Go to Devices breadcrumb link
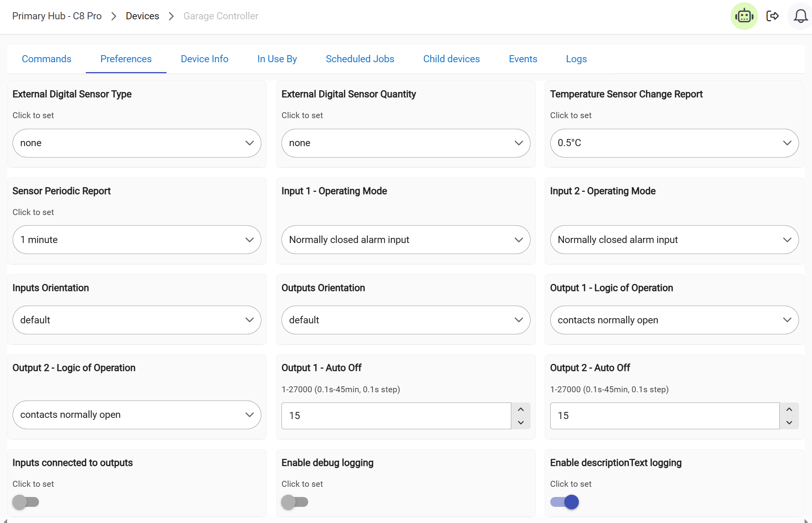Image resolution: width=812 pixels, height=523 pixels. tap(142, 16)
